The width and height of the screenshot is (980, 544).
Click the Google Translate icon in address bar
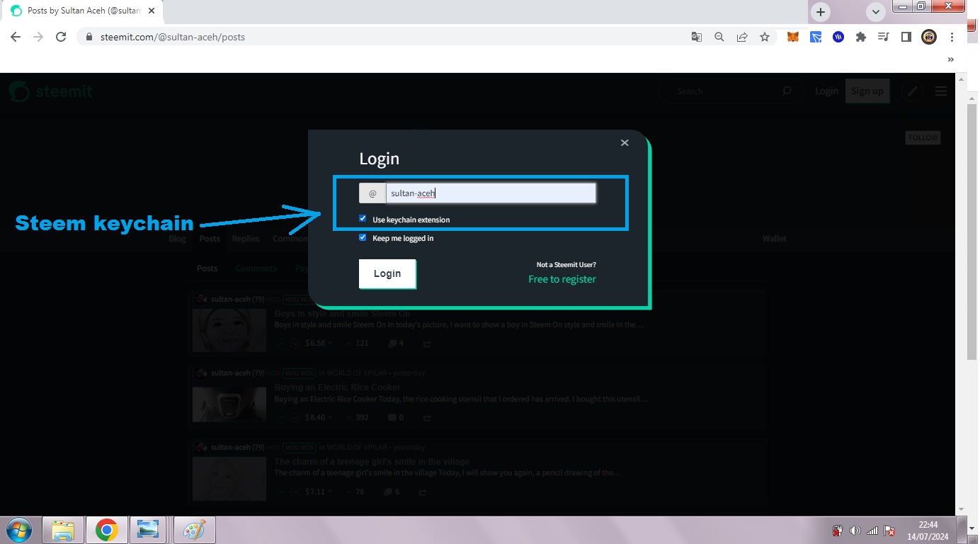point(697,37)
